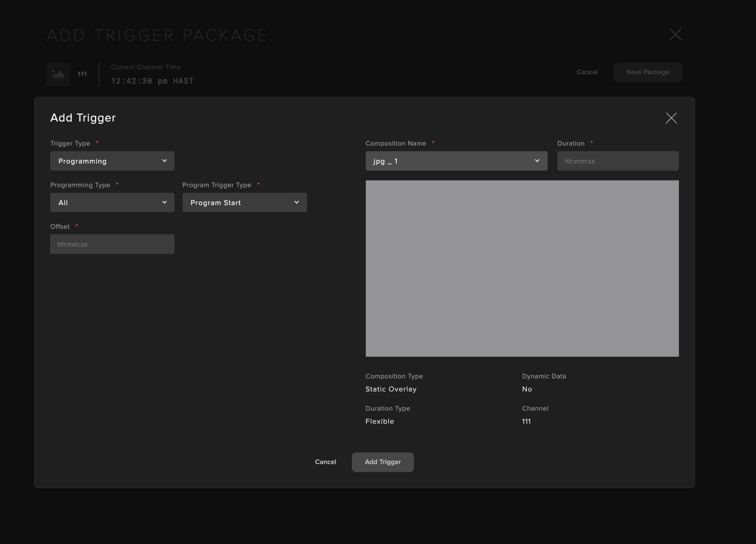Open the Trigger Type dropdown

(112, 161)
